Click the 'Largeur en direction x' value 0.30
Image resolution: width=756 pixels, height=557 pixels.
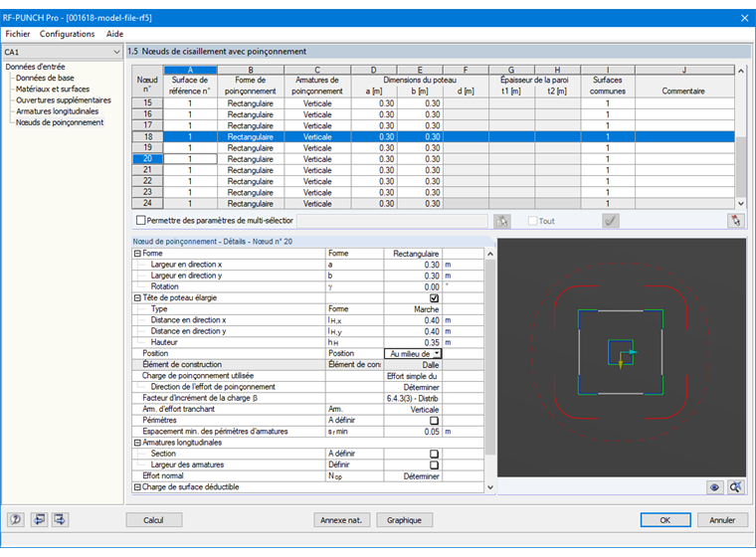pos(413,265)
